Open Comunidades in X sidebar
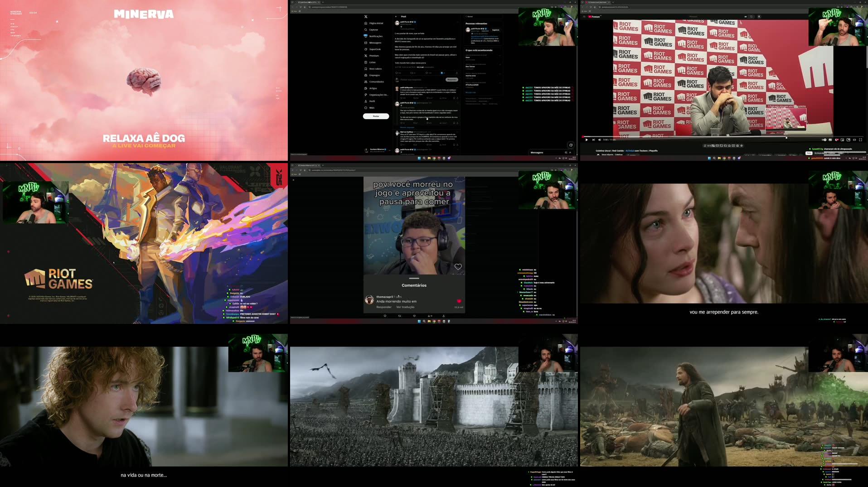 pyautogui.click(x=374, y=82)
